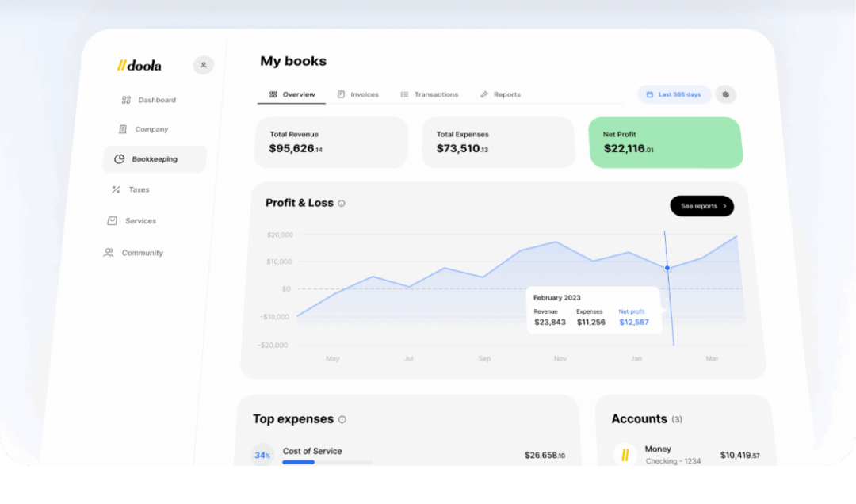
Task: Click the Total Expenses card
Action: pos(499,143)
